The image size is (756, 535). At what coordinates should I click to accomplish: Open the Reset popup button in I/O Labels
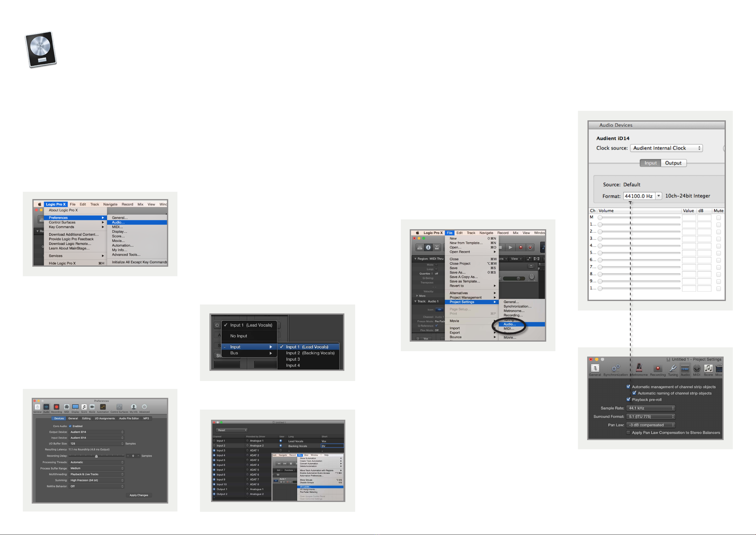(232, 430)
